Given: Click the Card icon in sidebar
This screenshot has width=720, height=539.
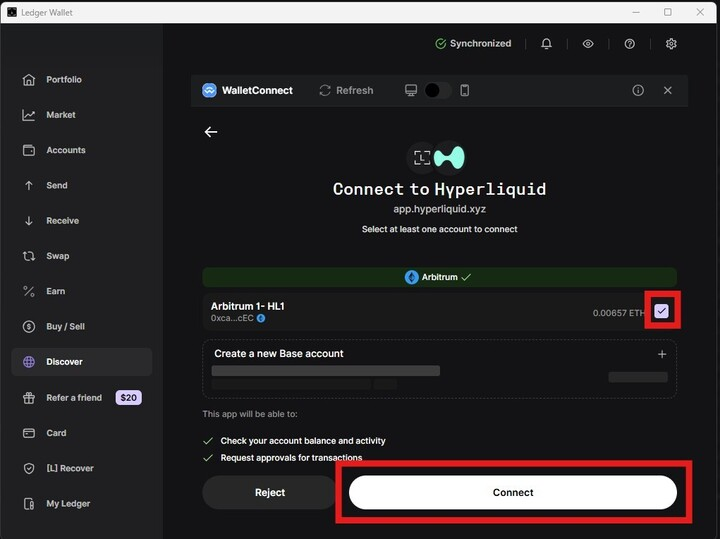Looking at the screenshot, I should (x=29, y=433).
